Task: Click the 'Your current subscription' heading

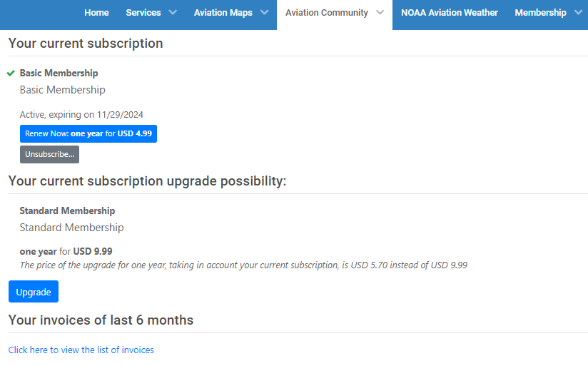Action: 86,43
